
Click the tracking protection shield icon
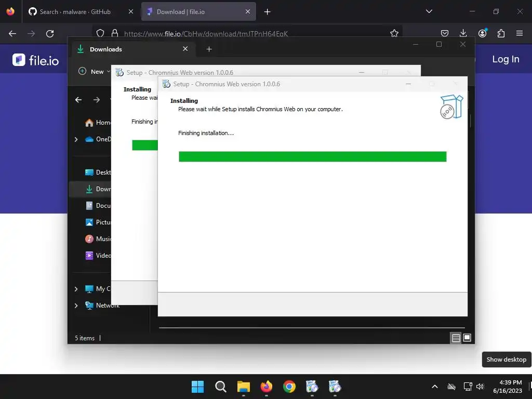click(100, 33)
